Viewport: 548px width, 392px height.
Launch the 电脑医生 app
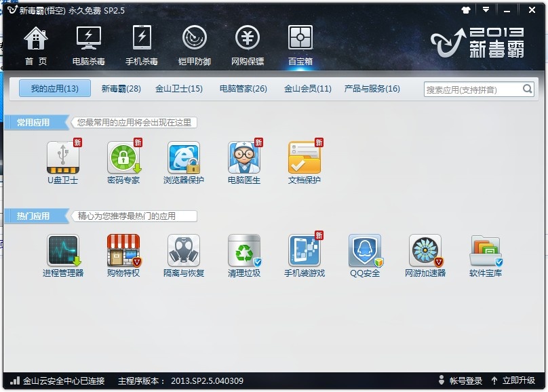[244, 158]
